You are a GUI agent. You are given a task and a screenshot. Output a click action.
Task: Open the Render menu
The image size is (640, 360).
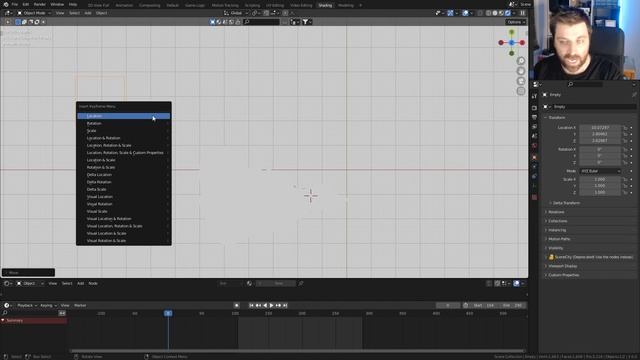point(40,4)
